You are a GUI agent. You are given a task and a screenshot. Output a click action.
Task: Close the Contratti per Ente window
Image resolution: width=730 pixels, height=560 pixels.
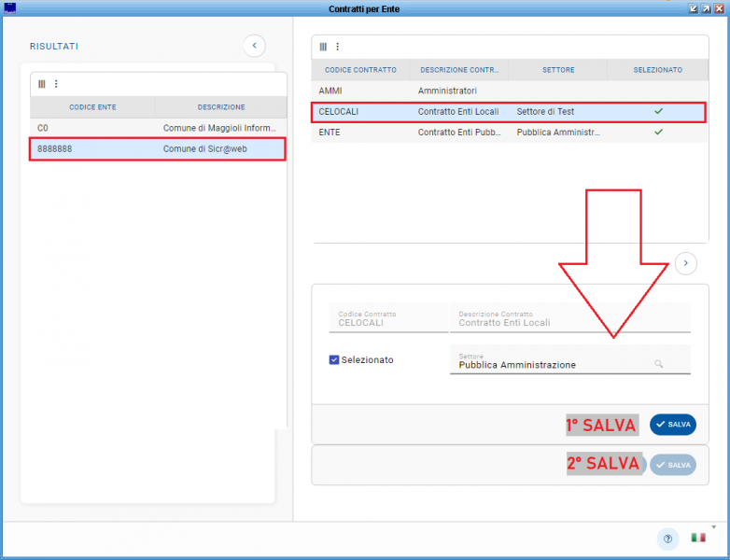[x=719, y=8]
